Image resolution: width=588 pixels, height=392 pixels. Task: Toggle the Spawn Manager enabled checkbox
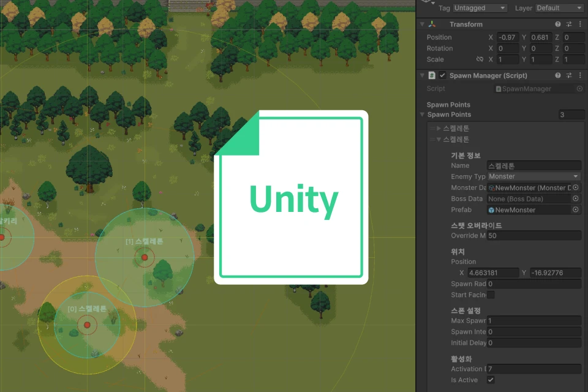(x=442, y=75)
